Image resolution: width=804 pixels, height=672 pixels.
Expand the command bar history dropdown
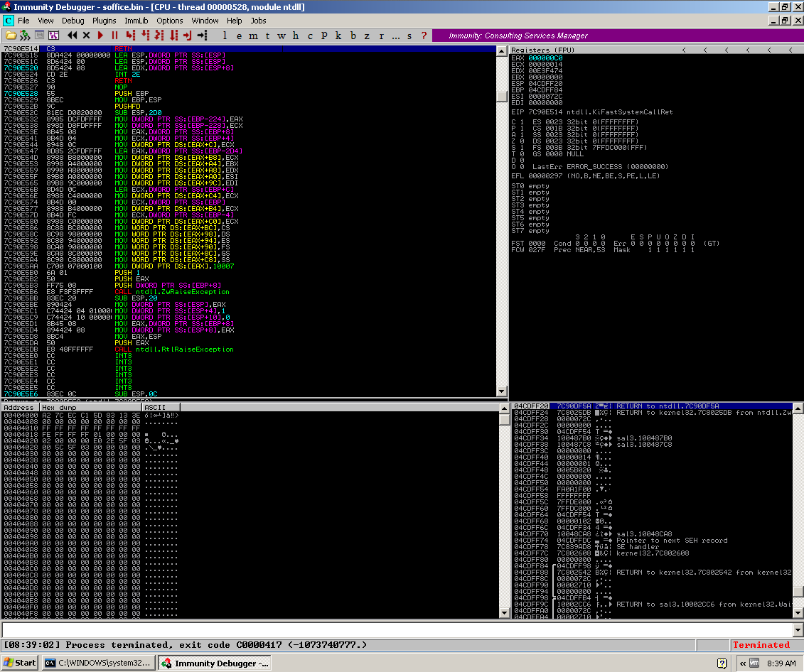tap(798, 629)
